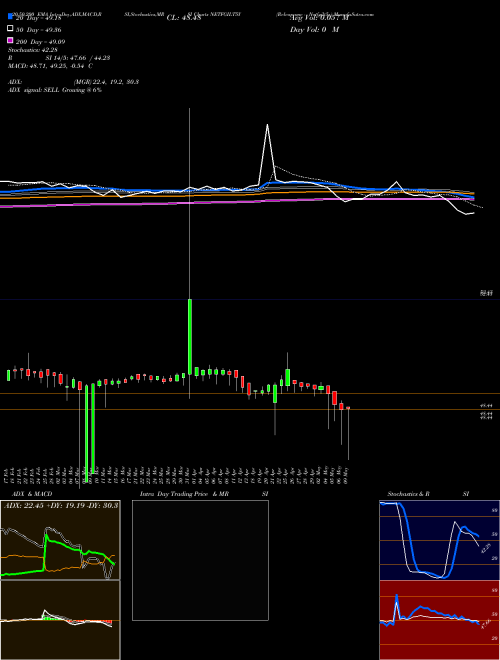Click the RSI '47.66 / 44.28' values
500x660 pixels.
[x=88, y=58]
